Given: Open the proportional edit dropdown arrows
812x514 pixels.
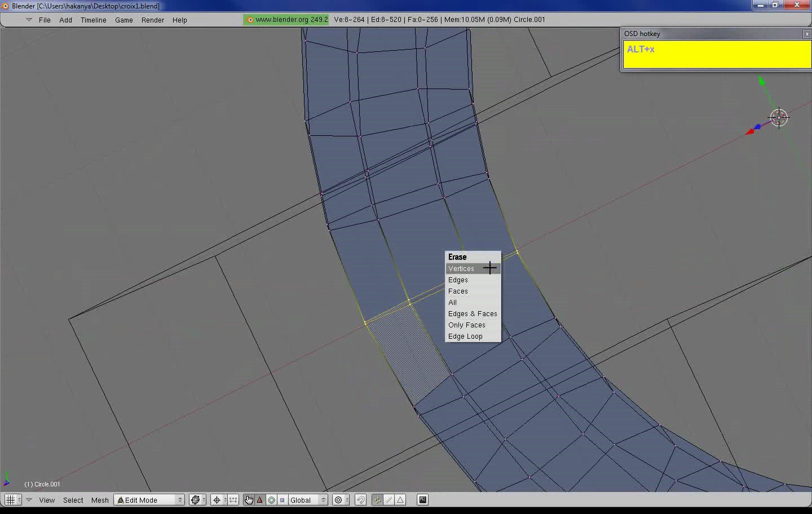Looking at the screenshot, I should (x=346, y=500).
